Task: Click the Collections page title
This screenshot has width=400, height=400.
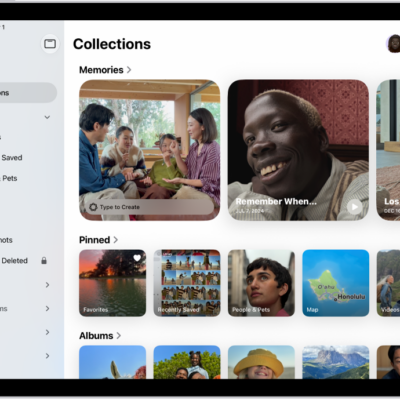Action: 112,44
